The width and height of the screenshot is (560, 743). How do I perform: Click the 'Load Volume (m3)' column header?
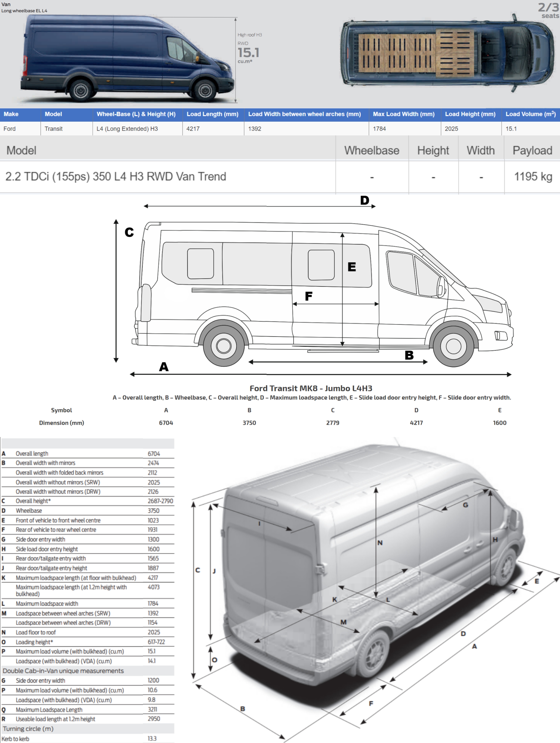pos(531,114)
